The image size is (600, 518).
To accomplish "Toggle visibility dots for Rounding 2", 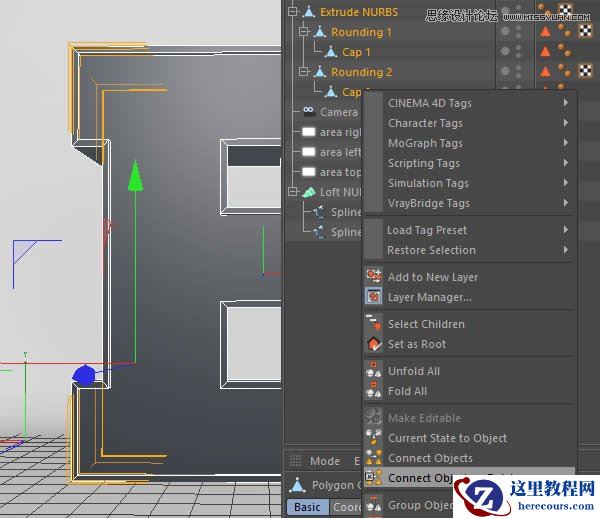I will [518, 71].
